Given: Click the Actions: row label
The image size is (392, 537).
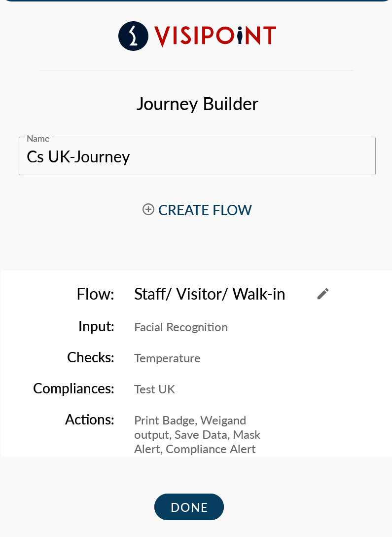Looking at the screenshot, I should pyautogui.click(x=90, y=420).
